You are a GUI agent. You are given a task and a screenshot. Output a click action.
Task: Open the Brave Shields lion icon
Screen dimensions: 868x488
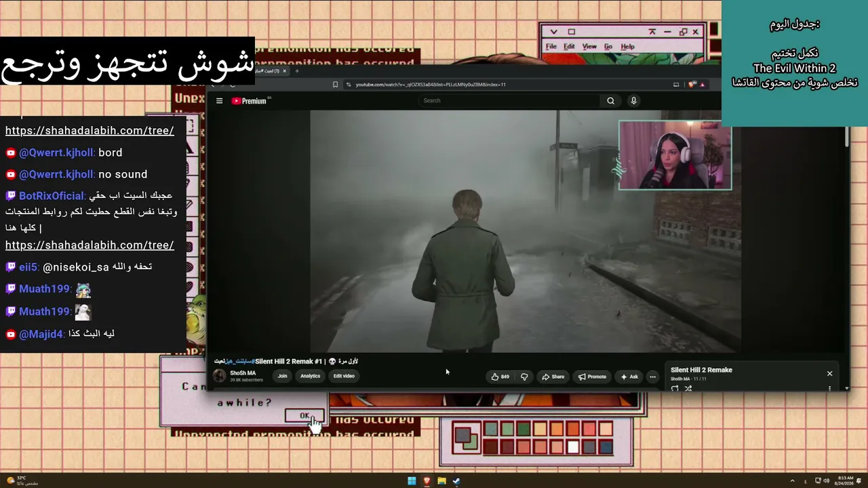[x=692, y=85]
